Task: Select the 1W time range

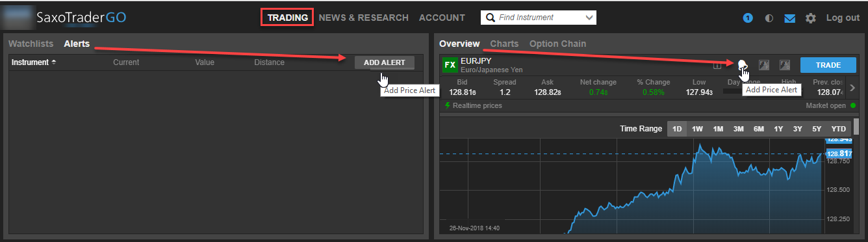Action: pos(697,129)
